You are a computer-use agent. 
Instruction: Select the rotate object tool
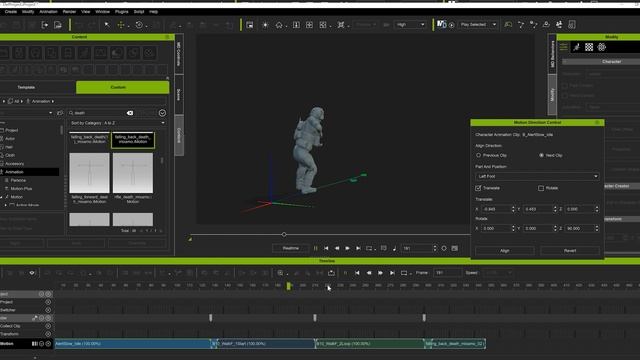[139, 25]
